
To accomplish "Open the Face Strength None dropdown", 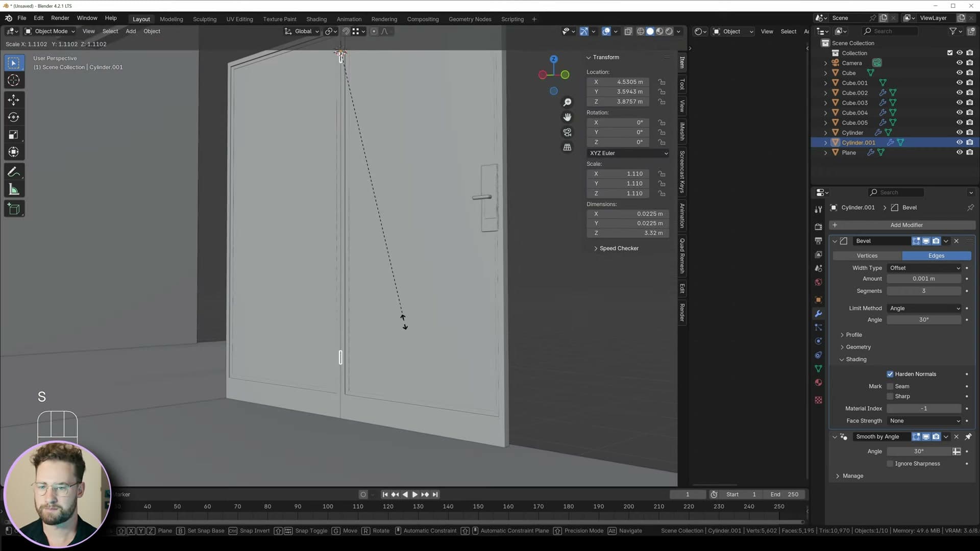I will pos(924,421).
